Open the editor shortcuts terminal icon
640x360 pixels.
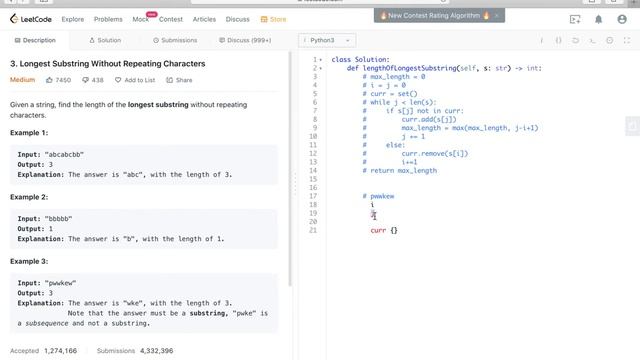coord(592,40)
